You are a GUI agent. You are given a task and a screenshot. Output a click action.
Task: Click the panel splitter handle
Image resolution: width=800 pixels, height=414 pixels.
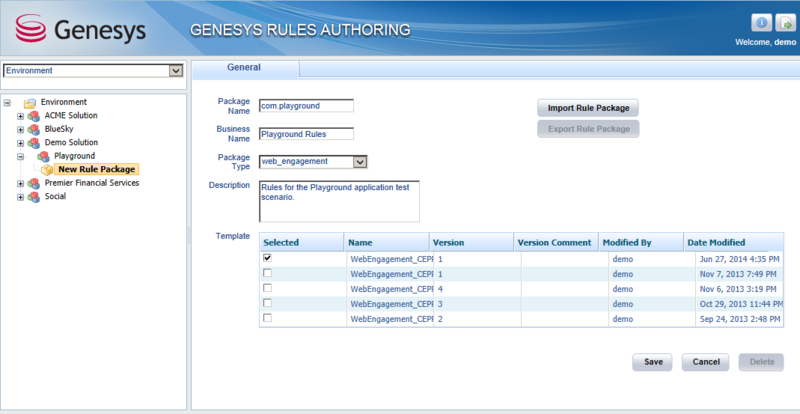tap(189, 235)
